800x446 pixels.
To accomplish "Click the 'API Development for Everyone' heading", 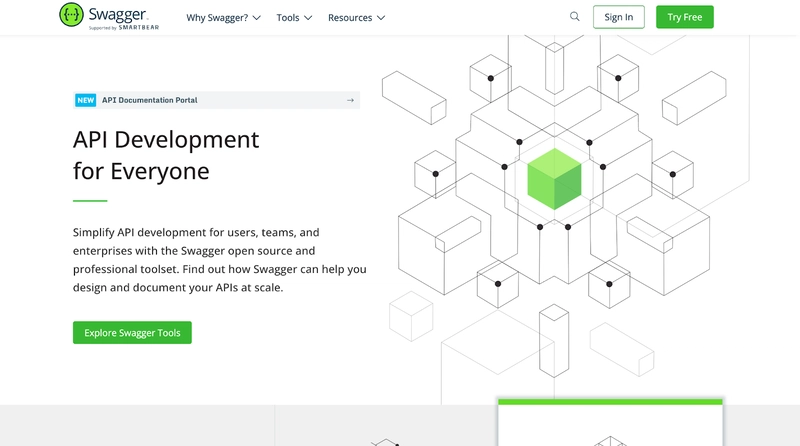I will [x=166, y=155].
